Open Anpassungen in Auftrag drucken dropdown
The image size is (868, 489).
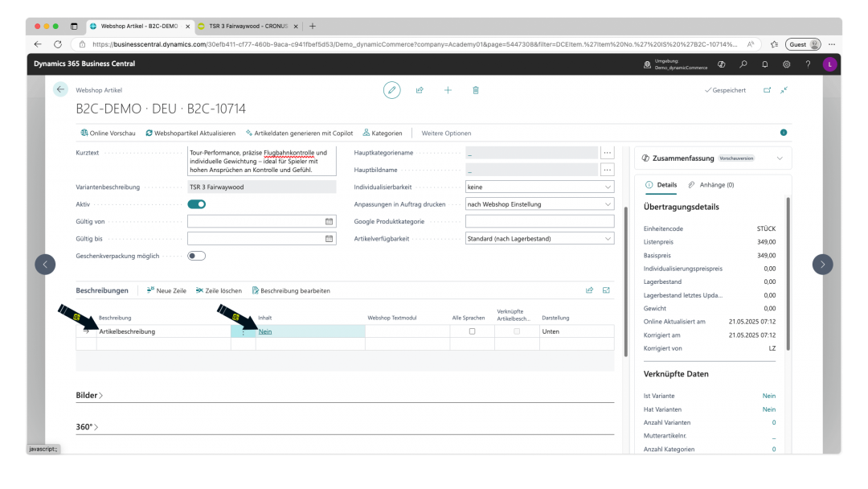(540, 204)
